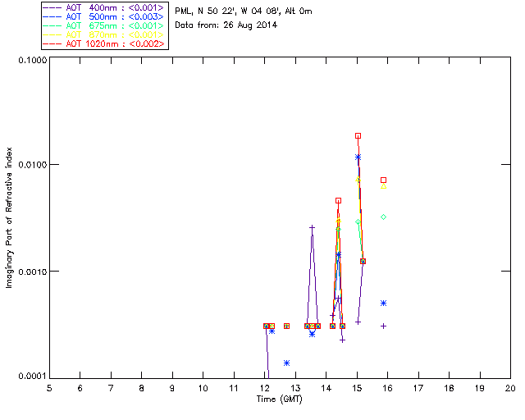Click the x-axis tick label 10

(203, 388)
